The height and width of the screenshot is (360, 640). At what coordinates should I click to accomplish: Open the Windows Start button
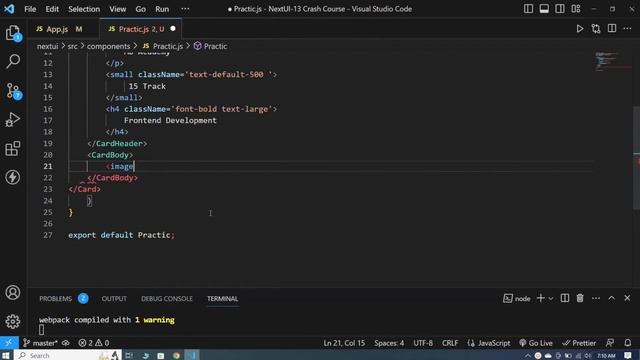click(6, 356)
